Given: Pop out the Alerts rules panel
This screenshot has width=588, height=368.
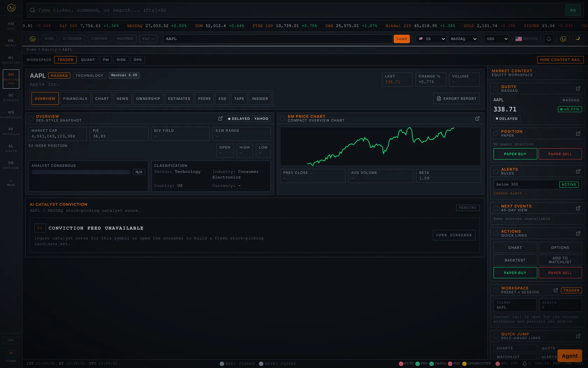Looking at the screenshot, I should point(578,171).
